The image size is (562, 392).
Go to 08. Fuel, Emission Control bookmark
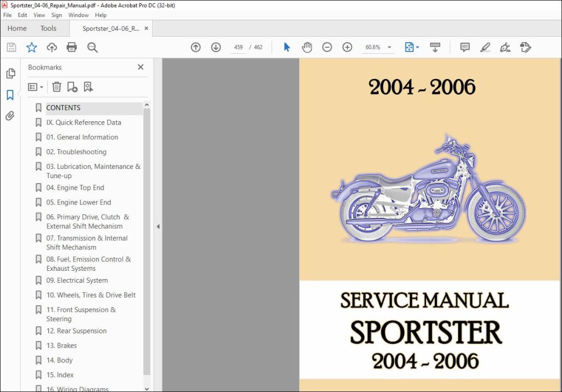click(88, 264)
